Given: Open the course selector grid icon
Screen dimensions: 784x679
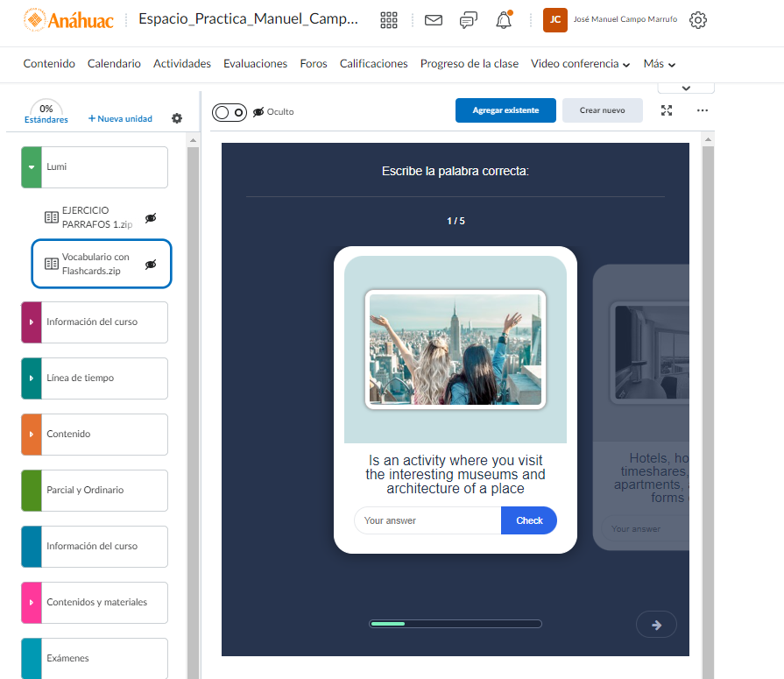Looking at the screenshot, I should [x=389, y=20].
